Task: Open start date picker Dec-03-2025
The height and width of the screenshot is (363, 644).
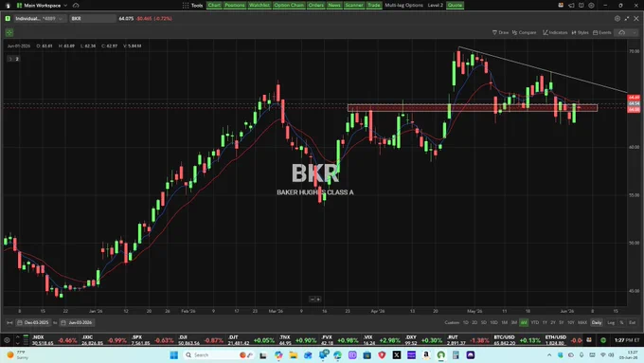Action: pos(33,322)
